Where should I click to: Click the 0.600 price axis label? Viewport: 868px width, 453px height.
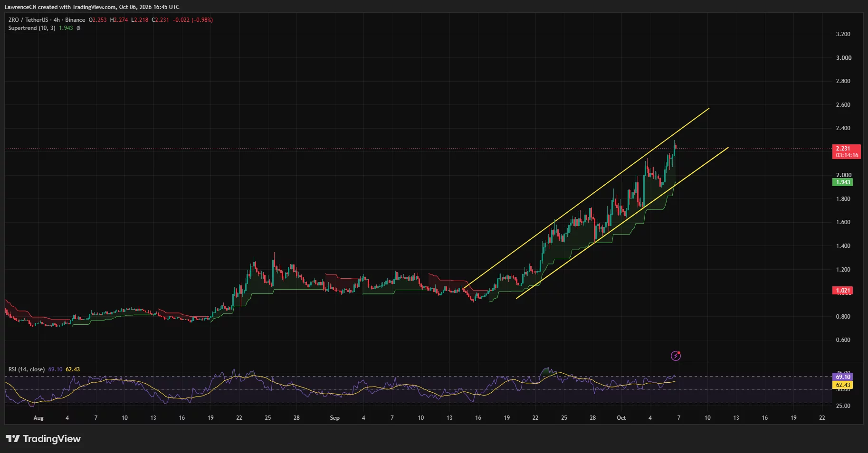[x=843, y=340]
